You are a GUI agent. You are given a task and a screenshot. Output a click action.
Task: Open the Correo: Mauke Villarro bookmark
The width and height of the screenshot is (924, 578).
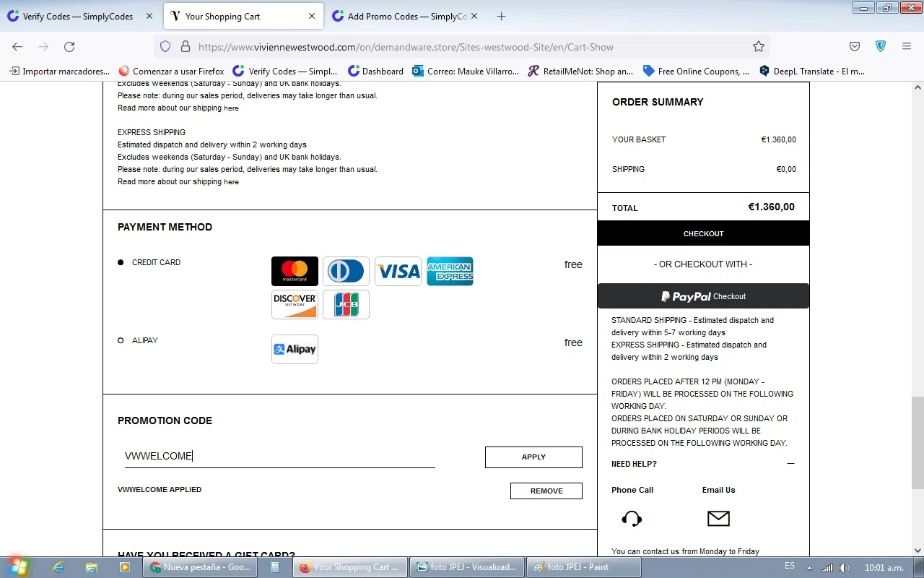pyautogui.click(x=466, y=71)
